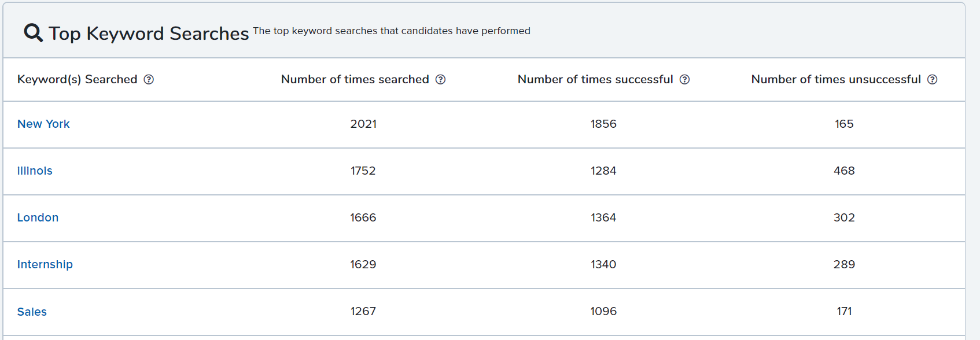Click the Number of times unsuccessful header

pyautogui.click(x=836, y=79)
